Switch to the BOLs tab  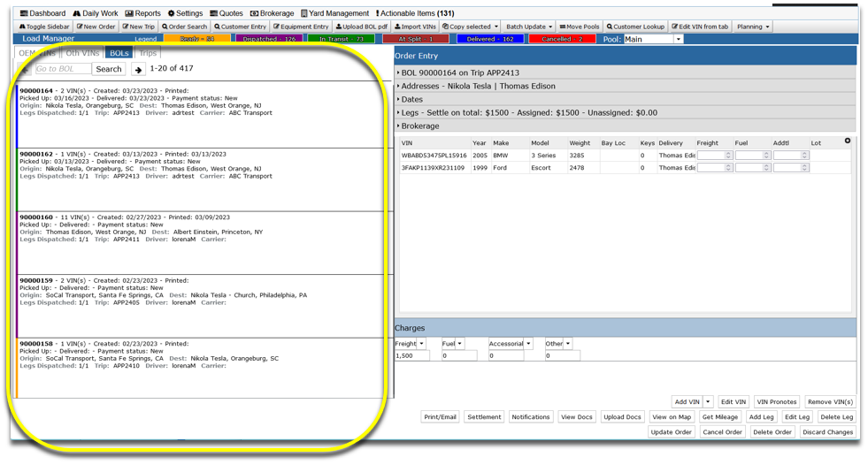tap(119, 53)
